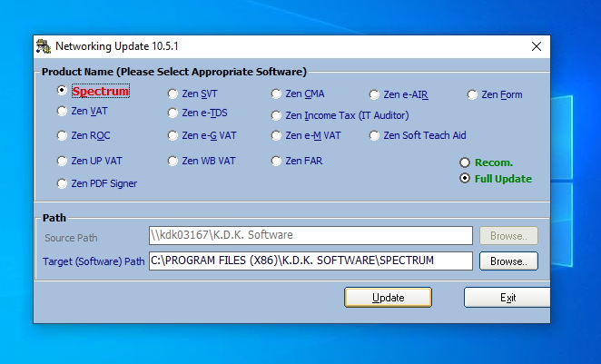Close the Networking Update window
The width and height of the screenshot is (601, 364).
[x=537, y=46]
